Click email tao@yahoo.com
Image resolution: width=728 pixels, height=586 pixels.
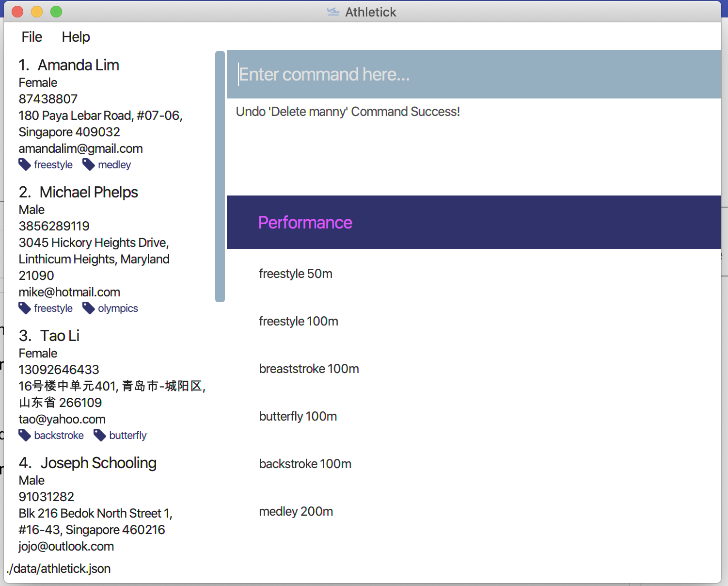click(x=62, y=419)
